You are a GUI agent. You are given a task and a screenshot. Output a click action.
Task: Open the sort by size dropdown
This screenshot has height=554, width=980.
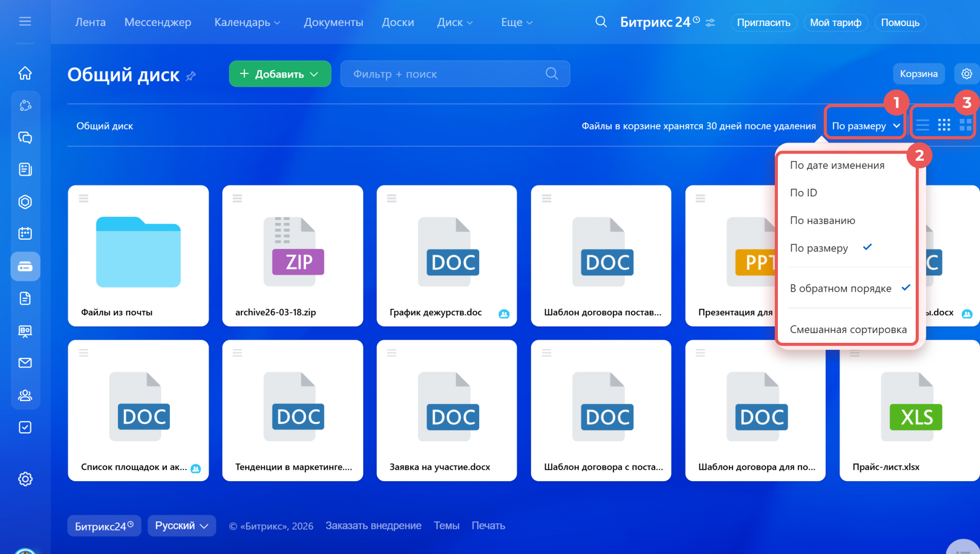pyautogui.click(x=865, y=125)
